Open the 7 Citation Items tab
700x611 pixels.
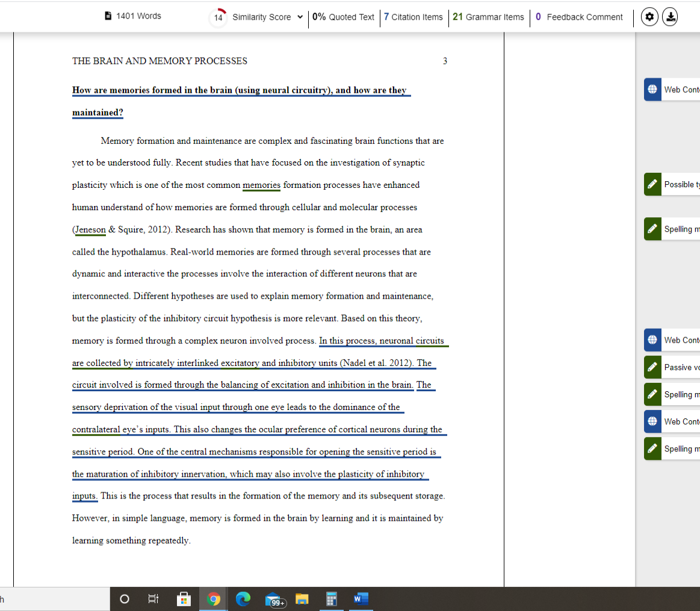[413, 17]
